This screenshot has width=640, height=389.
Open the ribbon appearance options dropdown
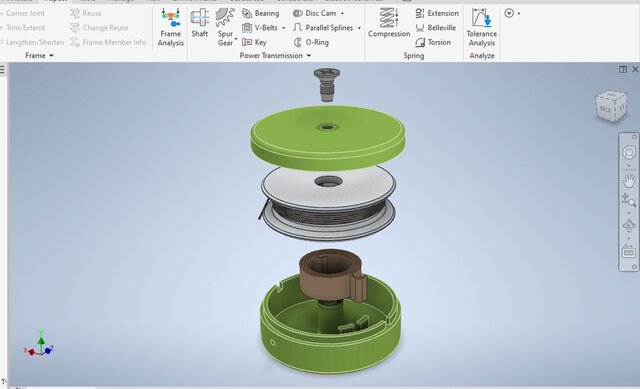512,13
